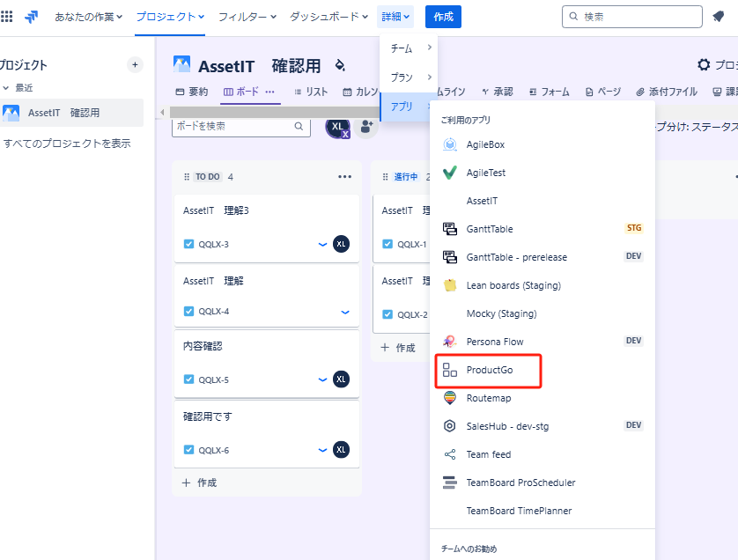Expand the プロジェクト dropdown in top nav

point(170,17)
